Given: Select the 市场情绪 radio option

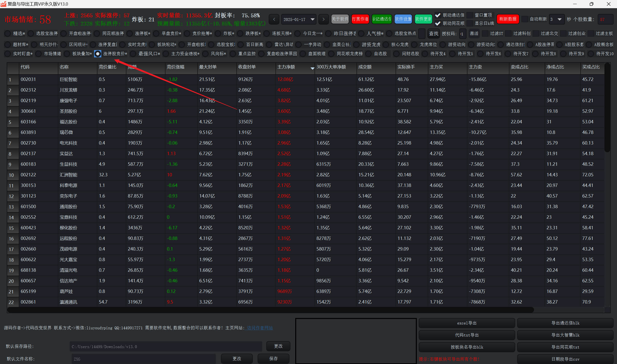Looking at the screenshot, I should (x=38, y=54).
